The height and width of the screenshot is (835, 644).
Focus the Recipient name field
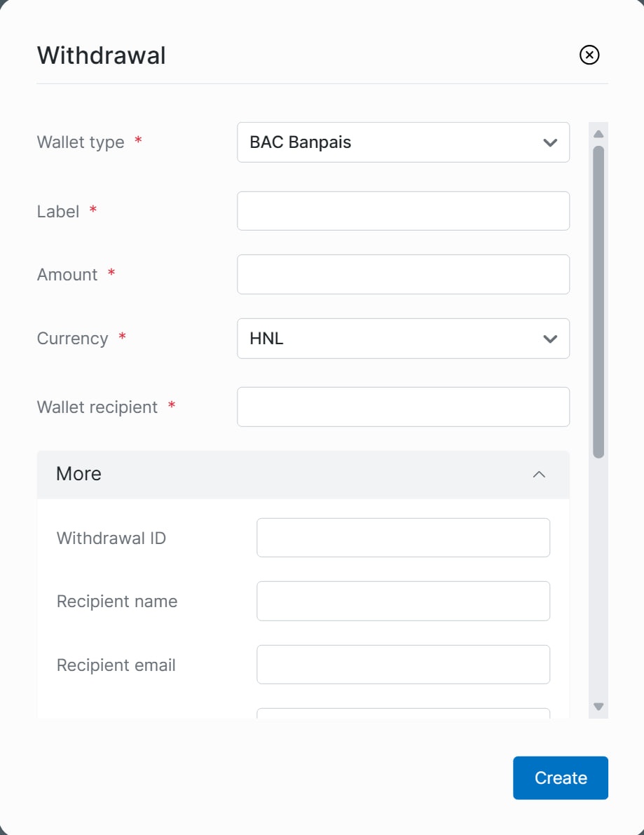click(x=403, y=601)
